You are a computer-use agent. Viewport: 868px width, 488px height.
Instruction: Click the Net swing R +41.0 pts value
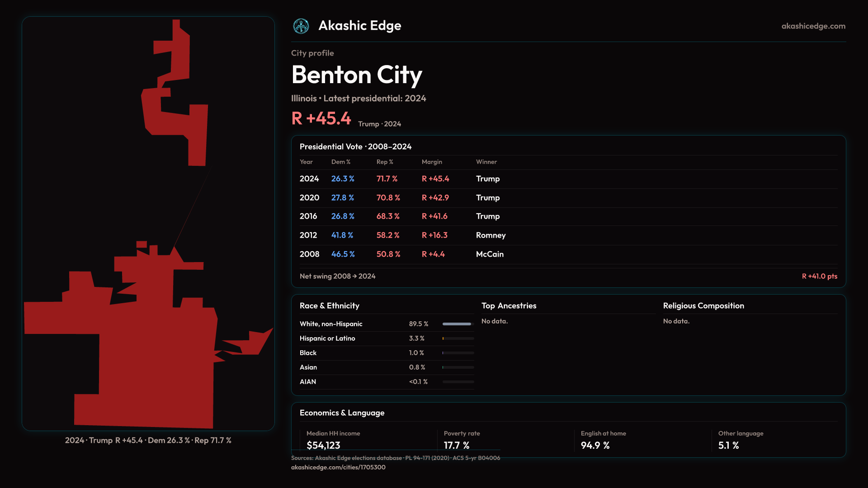819,276
